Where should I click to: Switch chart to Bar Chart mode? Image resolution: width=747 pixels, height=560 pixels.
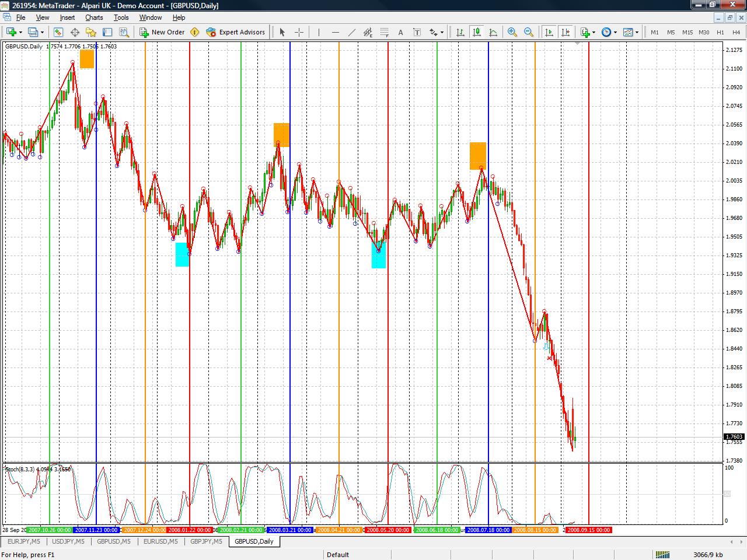460,32
